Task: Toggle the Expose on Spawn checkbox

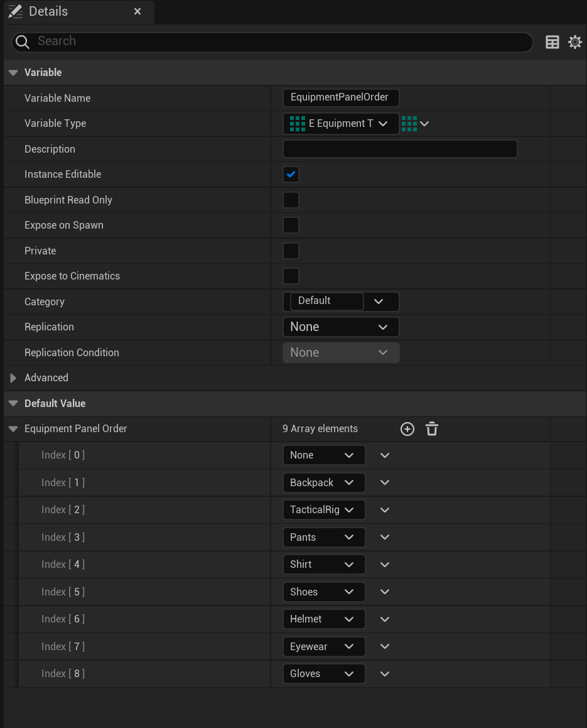Action: tap(291, 225)
